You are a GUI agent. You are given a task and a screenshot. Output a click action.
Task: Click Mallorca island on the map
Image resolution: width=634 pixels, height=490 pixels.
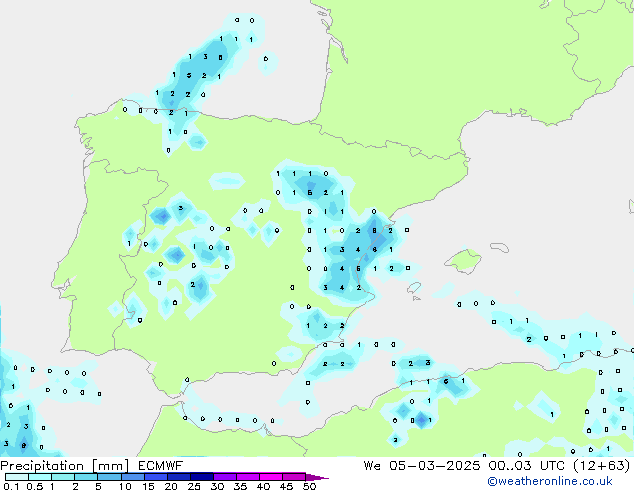(x=463, y=261)
